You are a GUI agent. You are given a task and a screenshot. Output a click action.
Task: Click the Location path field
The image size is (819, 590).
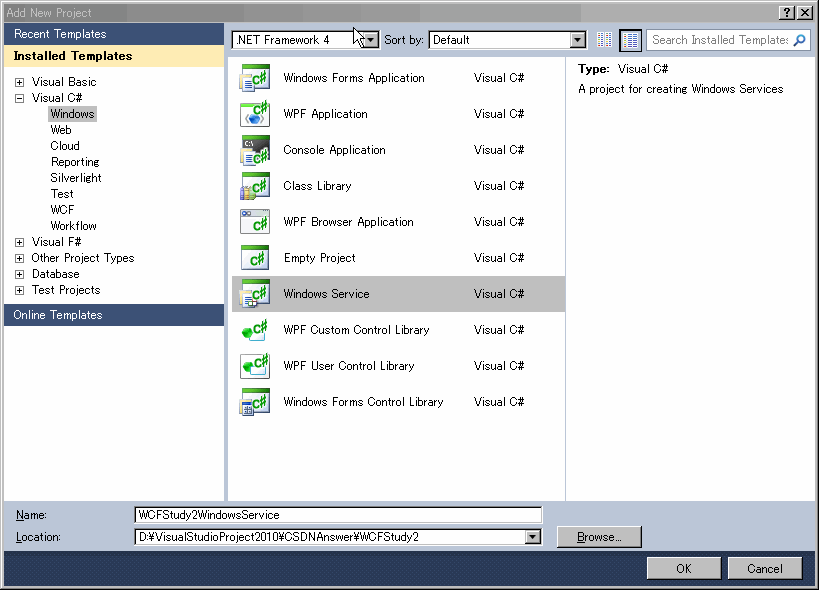pyautogui.click(x=330, y=537)
